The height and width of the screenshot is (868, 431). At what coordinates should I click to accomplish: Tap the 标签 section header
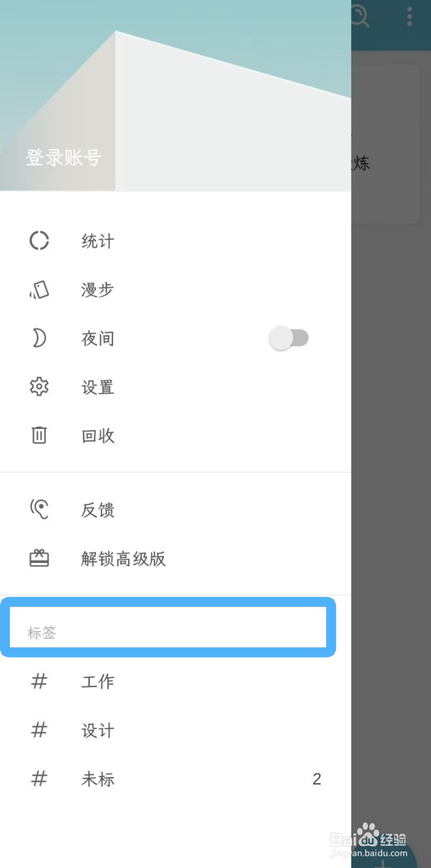pos(42,633)
